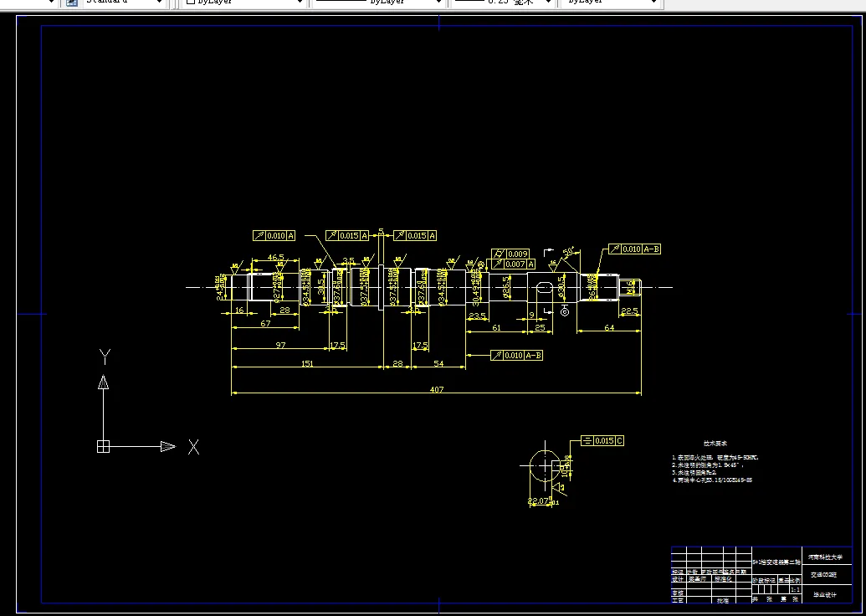
Task: Select the 毕业设计 title block cell
Action: 826,595
